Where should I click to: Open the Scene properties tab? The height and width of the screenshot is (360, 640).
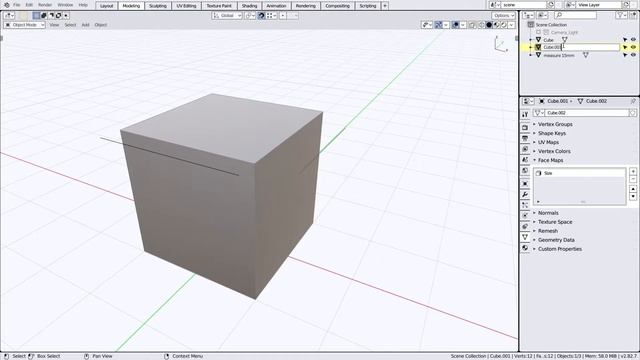click(x=525, y=160)
